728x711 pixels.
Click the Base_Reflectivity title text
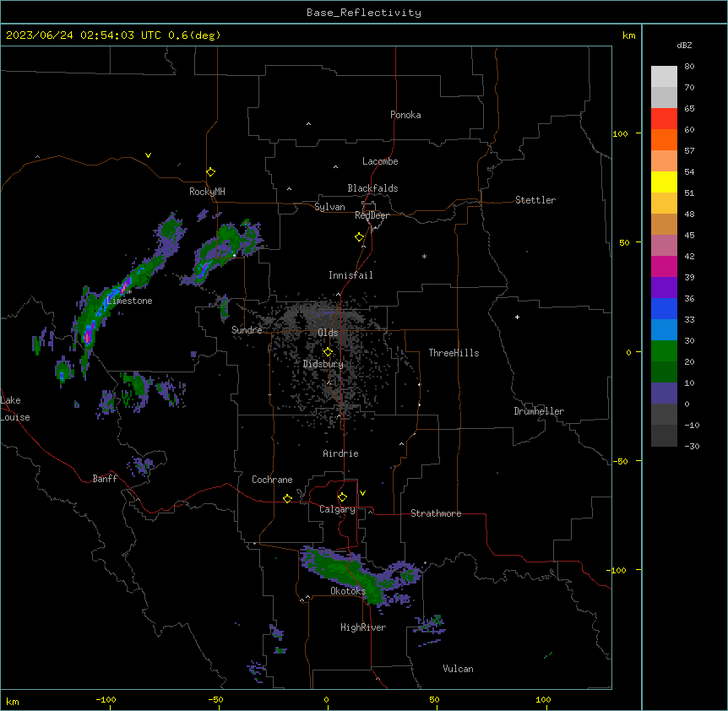(x=364, y=13)
